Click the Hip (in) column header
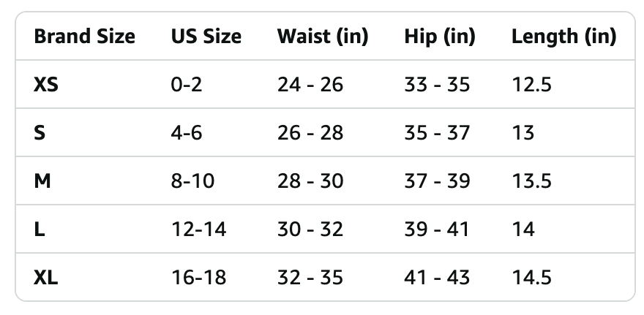The width and height of the screenshot is (644, 315). tap(440, 37)
